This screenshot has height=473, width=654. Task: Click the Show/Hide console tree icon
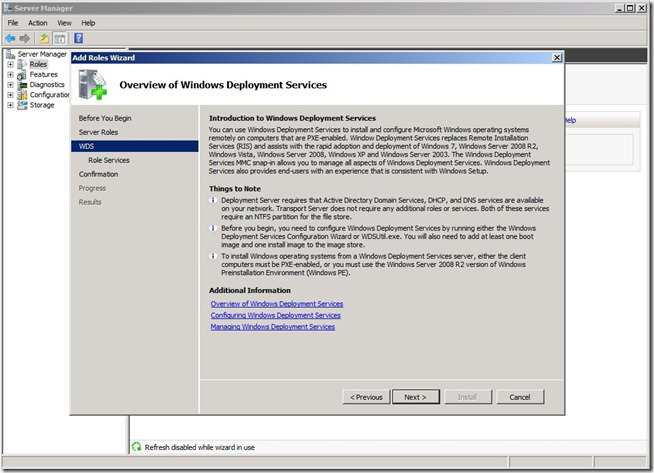[60, 38]
